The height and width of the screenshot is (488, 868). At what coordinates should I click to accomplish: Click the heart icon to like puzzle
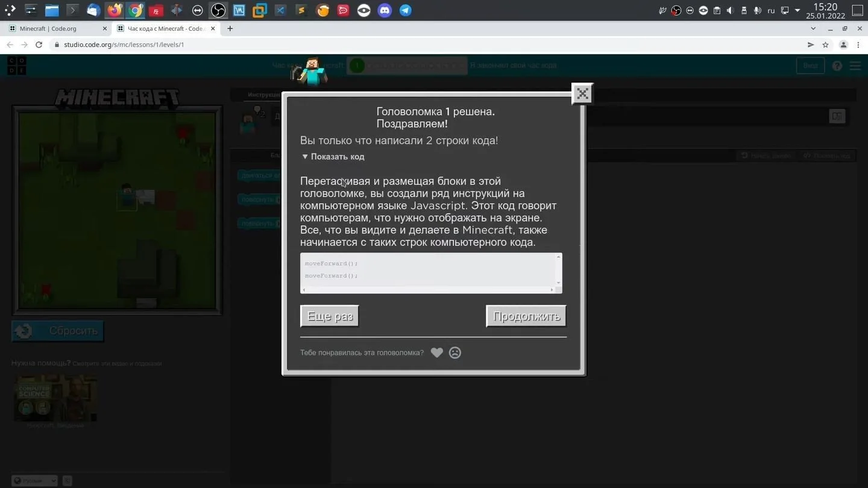[437, 352]
